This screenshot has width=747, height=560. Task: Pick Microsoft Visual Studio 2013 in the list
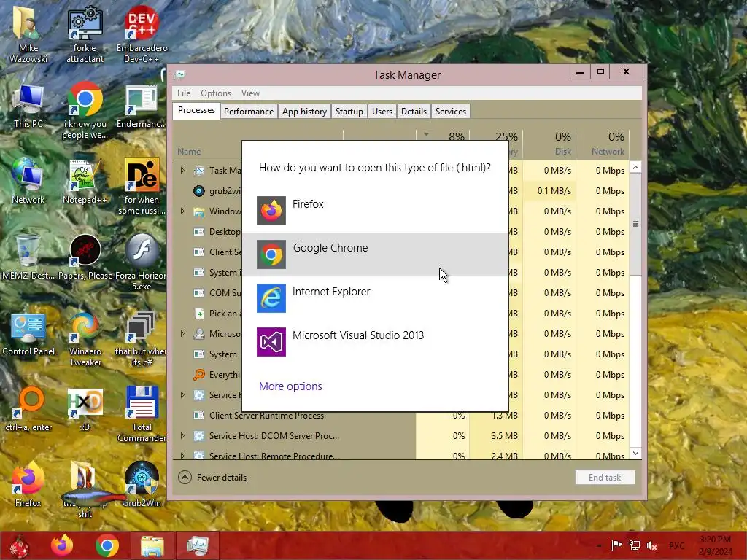point(375,342)
